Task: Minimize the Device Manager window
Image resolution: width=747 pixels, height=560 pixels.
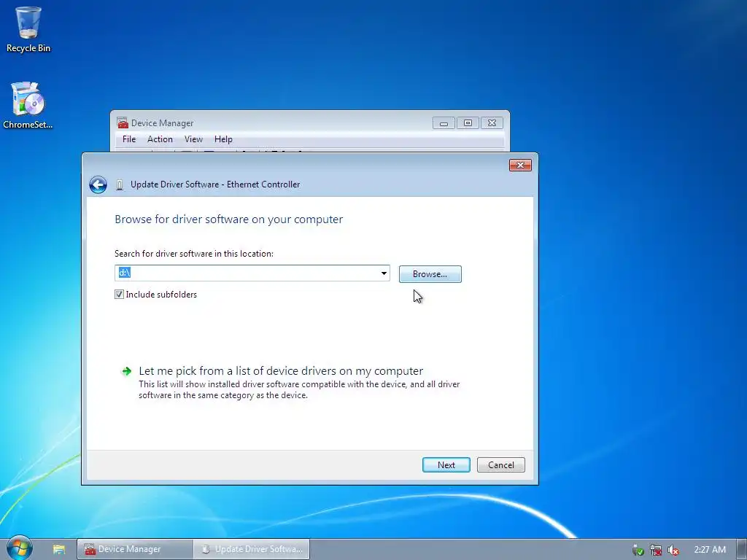Action: 444,122
